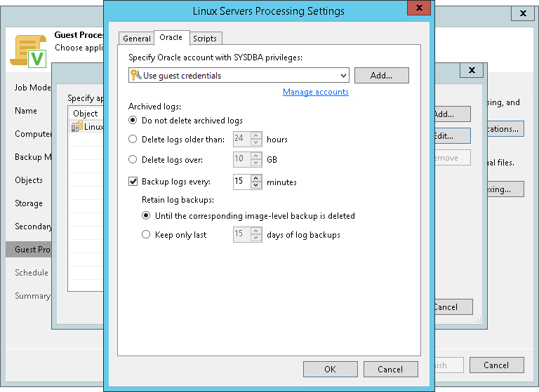Select Summary step in wizard sidebar
Image resolution: width=539 pixels, height=392 pixels.
click(x=32, y=296)
